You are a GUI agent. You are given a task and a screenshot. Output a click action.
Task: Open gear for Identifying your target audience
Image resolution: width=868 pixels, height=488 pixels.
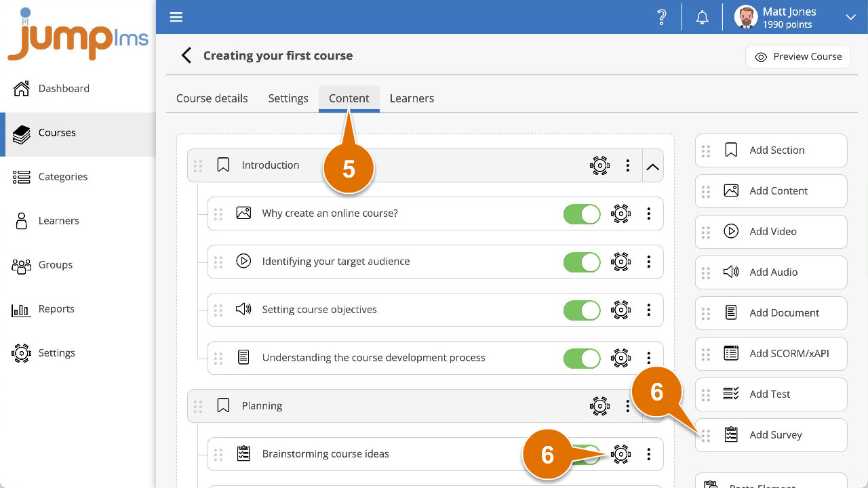(620, 262)
